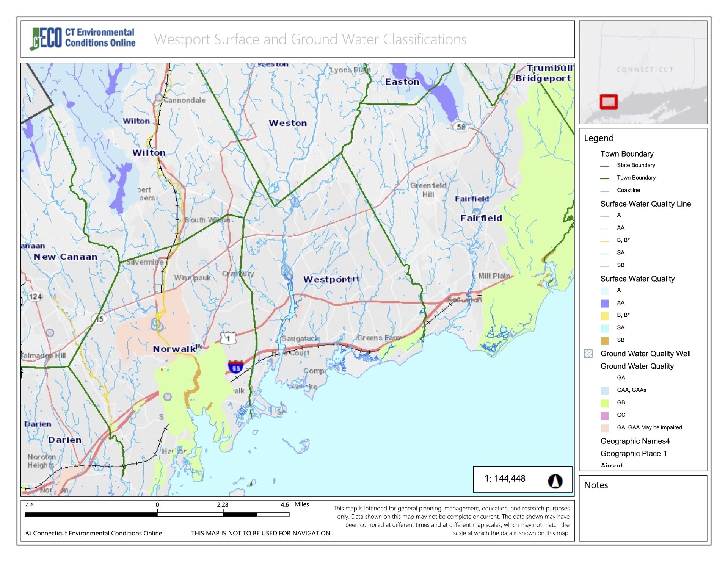Click the NOT TO BE USED FOR NAVIGATION notice
Viewport: 728px width, 562px height.
[x=260, y=533]
